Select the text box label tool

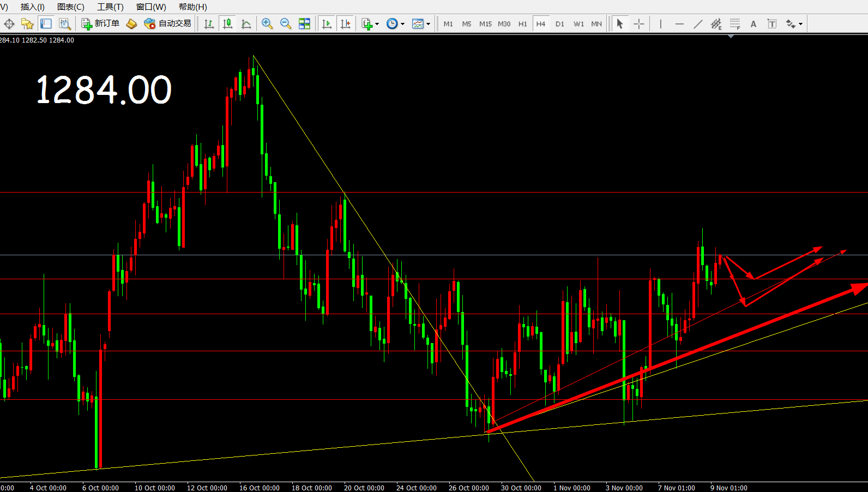pos(772,23)
